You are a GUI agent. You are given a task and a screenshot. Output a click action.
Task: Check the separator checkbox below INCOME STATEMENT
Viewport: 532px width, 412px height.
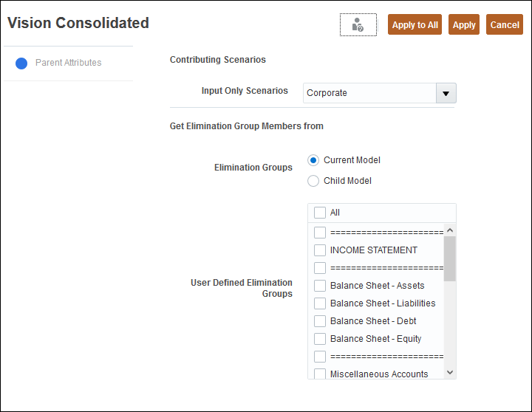tap(320, 268)
